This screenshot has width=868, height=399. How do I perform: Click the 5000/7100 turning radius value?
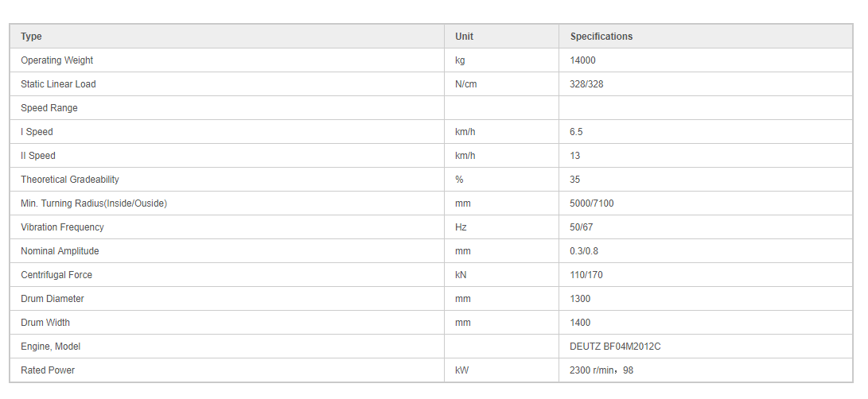click(x=591, y=203)
